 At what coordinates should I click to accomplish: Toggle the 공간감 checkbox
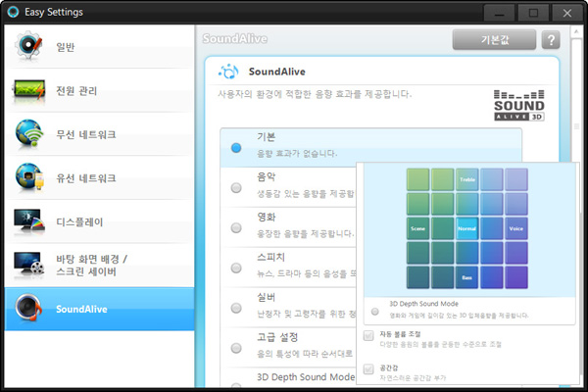coord(368,369)
